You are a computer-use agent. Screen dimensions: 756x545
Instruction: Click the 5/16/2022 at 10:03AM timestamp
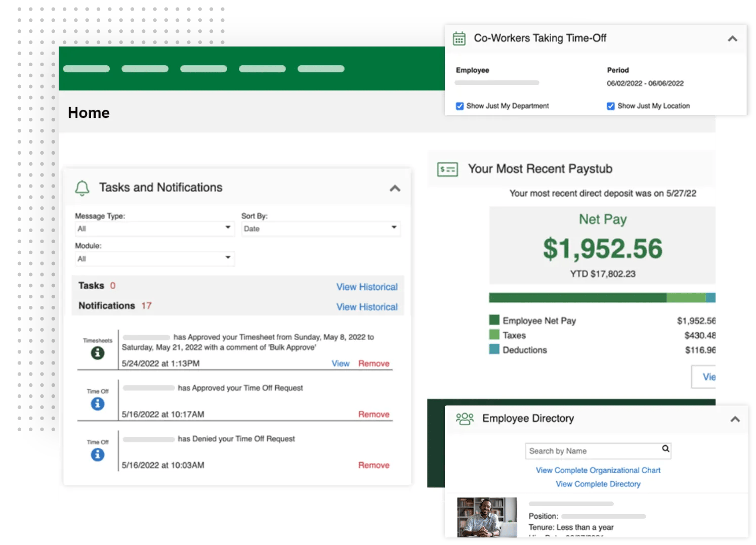(x=163, y=465)
